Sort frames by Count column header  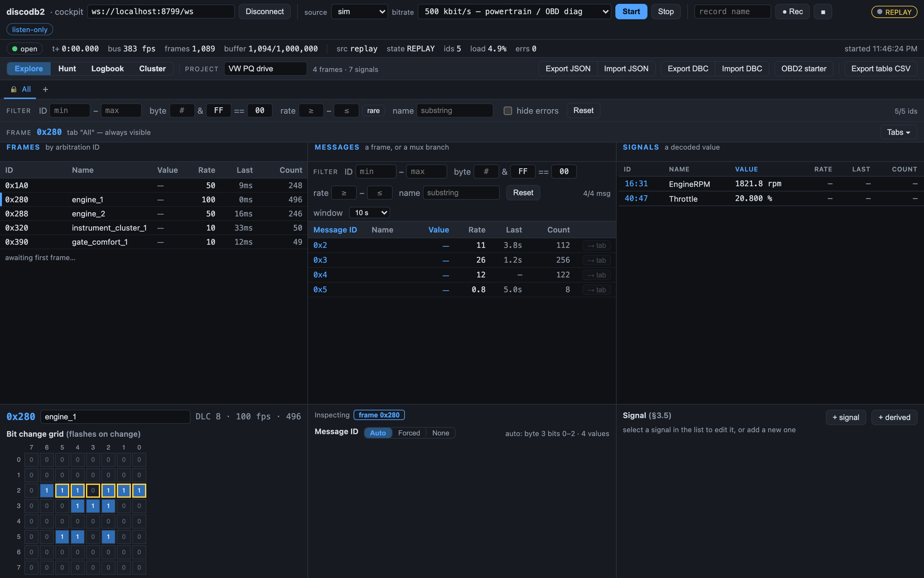291,171
